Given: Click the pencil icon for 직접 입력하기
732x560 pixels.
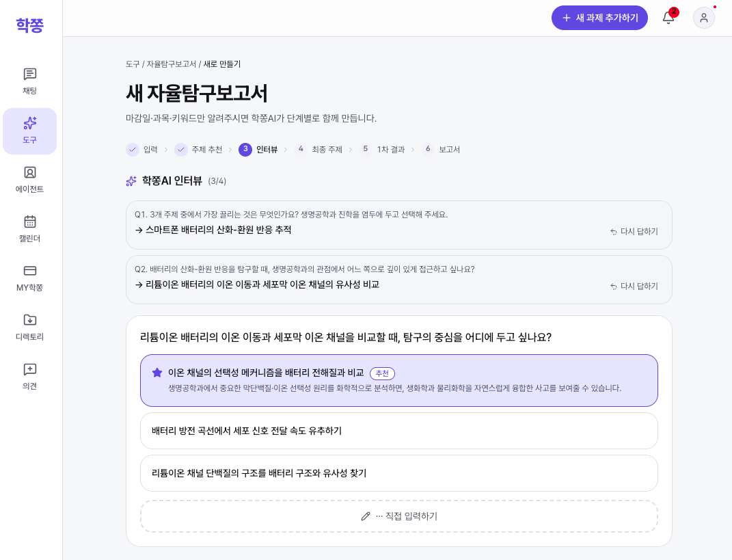Looking at the screenshot, I should (366, 516).
